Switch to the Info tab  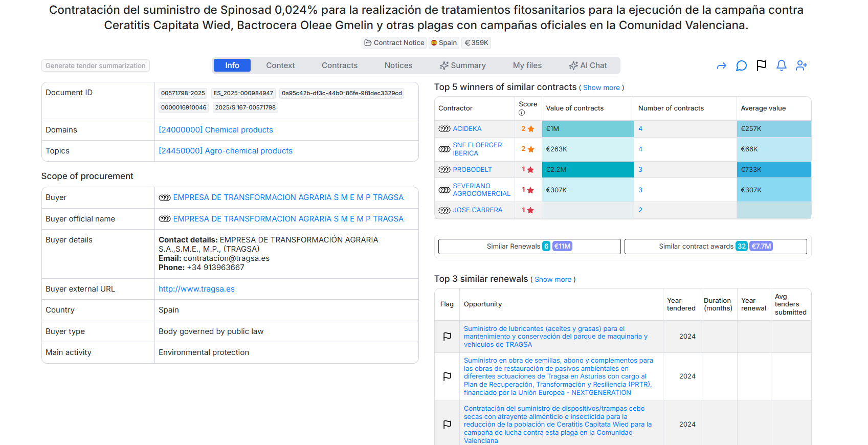pyautogui.click(x=232, y=65)
